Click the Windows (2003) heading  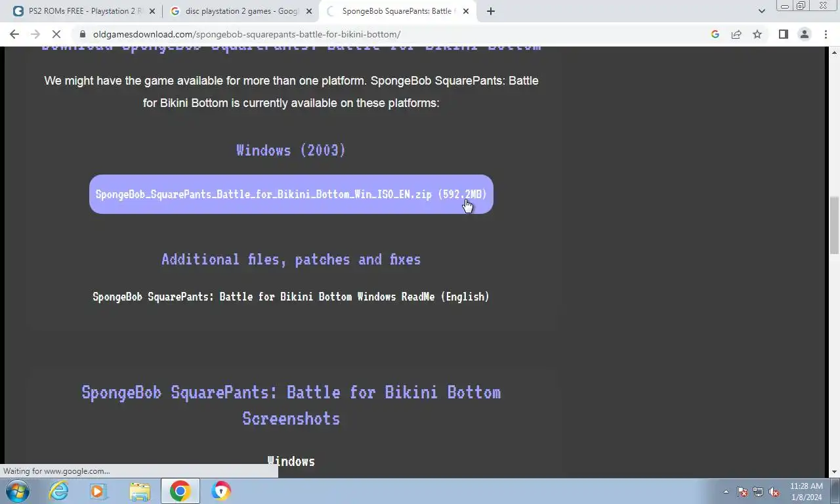tap(291, 150)
